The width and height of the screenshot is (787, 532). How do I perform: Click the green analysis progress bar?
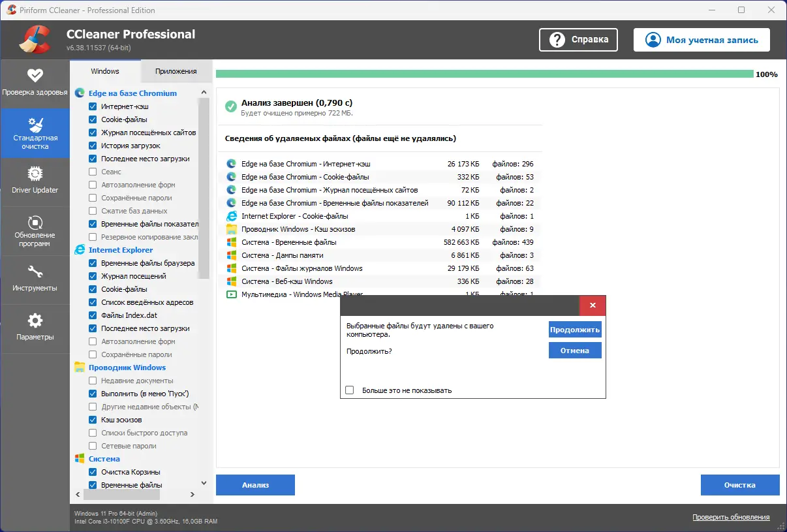click(485, 74)
